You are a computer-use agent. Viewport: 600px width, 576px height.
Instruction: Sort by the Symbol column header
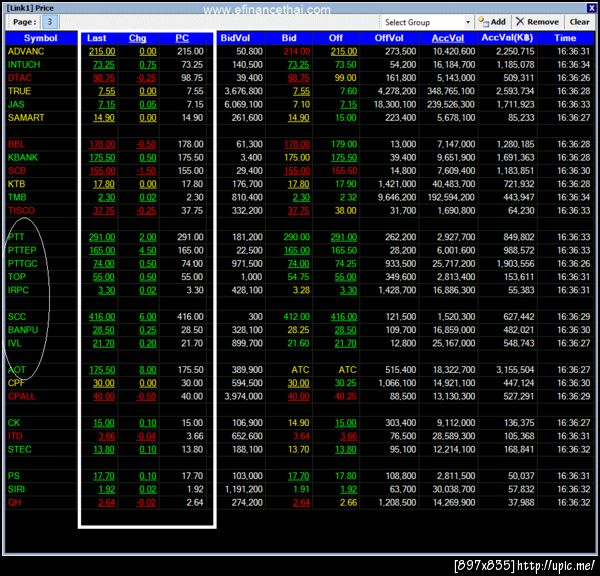coord(41,38)
